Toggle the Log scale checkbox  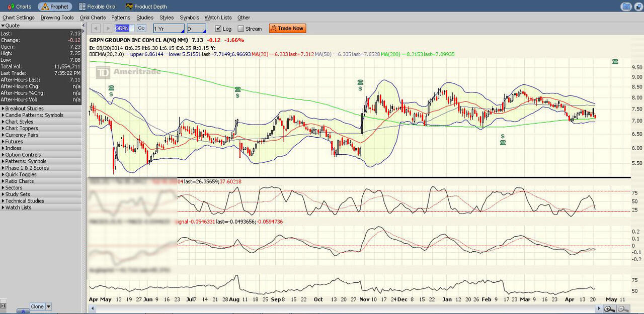tap(218, 29)
